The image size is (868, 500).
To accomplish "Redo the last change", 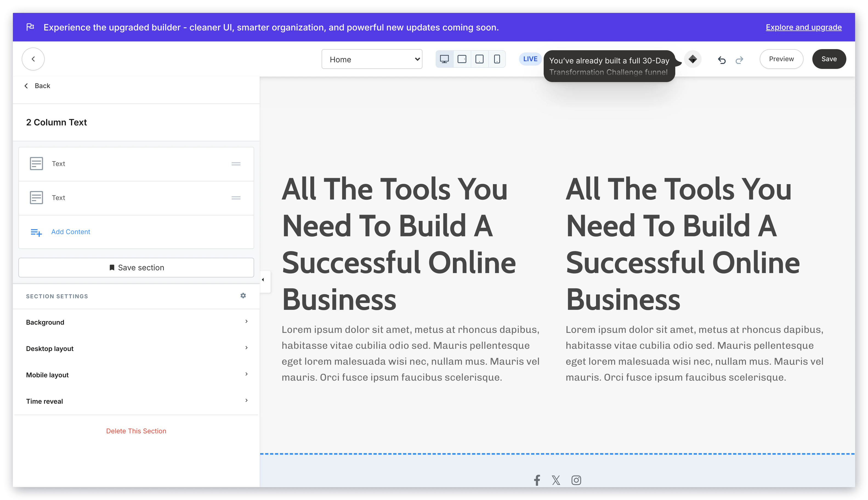I will [739, 60].
